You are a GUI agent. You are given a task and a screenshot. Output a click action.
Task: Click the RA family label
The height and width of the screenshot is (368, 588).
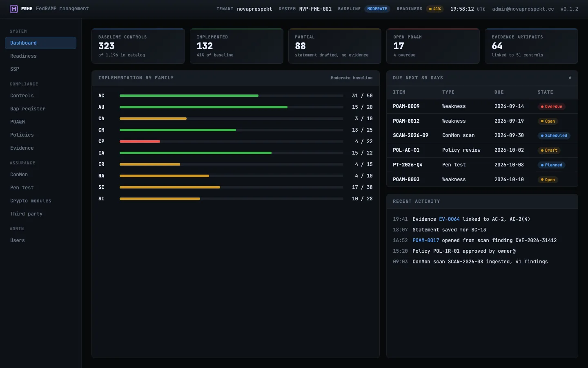(x=101, y=176)
